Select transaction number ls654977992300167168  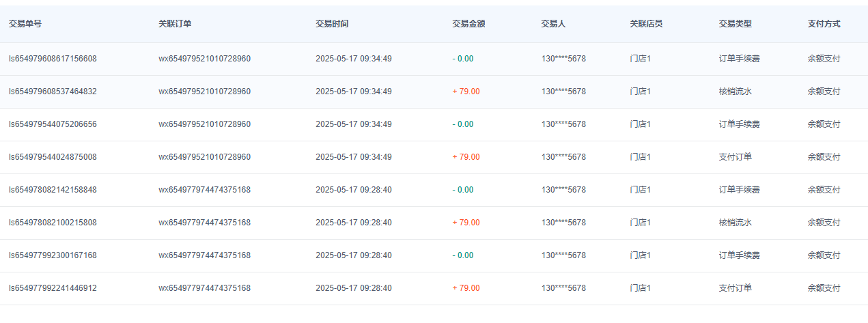coord(53,255)
